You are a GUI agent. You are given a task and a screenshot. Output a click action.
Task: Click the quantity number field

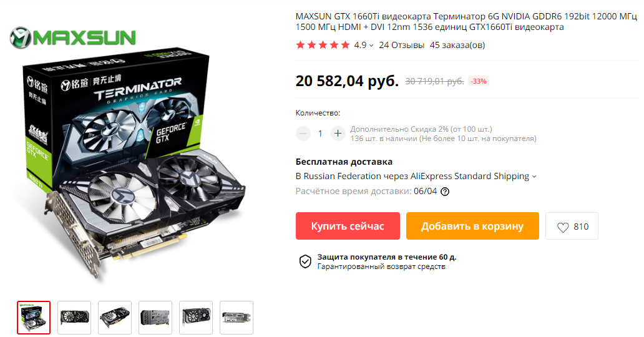coord(320,133)
